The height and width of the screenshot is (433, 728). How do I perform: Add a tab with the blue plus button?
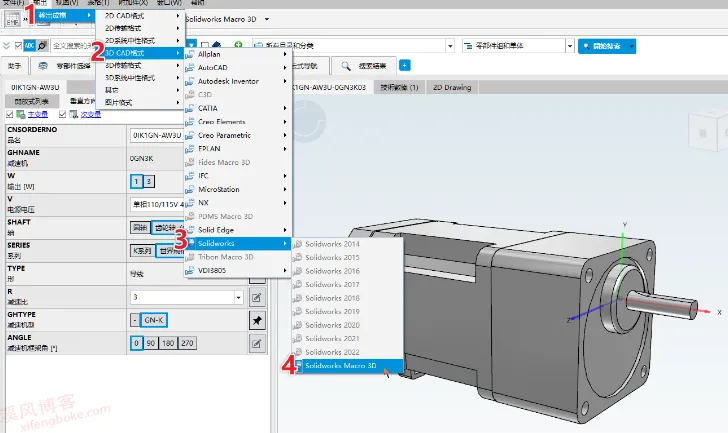tap(404, 65)
